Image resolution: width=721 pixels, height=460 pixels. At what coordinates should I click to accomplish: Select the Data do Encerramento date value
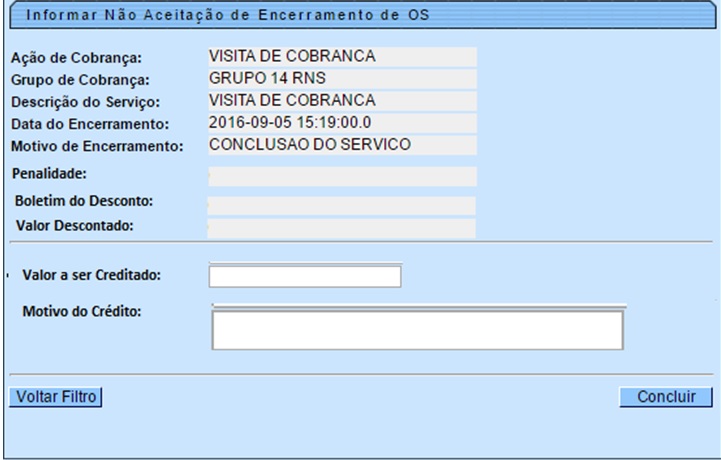pos(341,123)
